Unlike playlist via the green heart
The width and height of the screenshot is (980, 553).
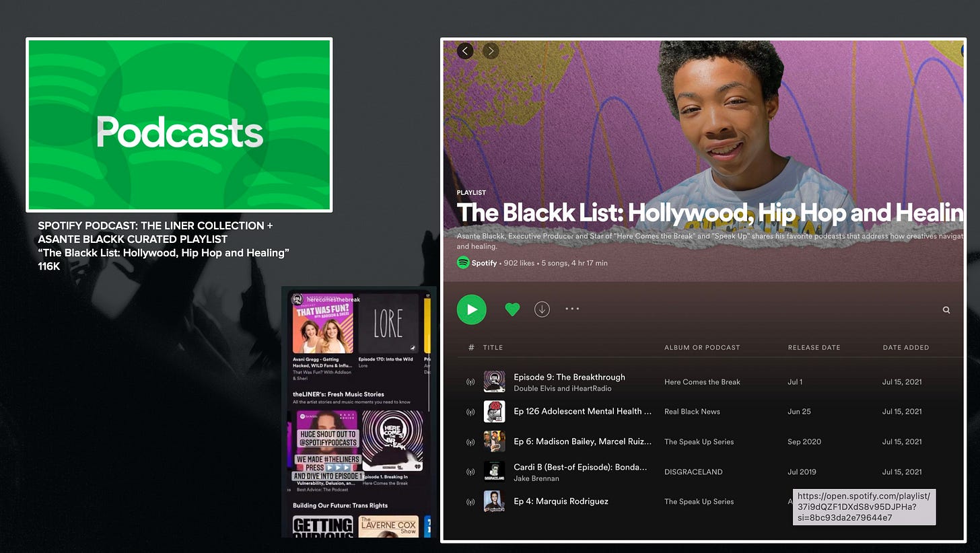(512, 309)
